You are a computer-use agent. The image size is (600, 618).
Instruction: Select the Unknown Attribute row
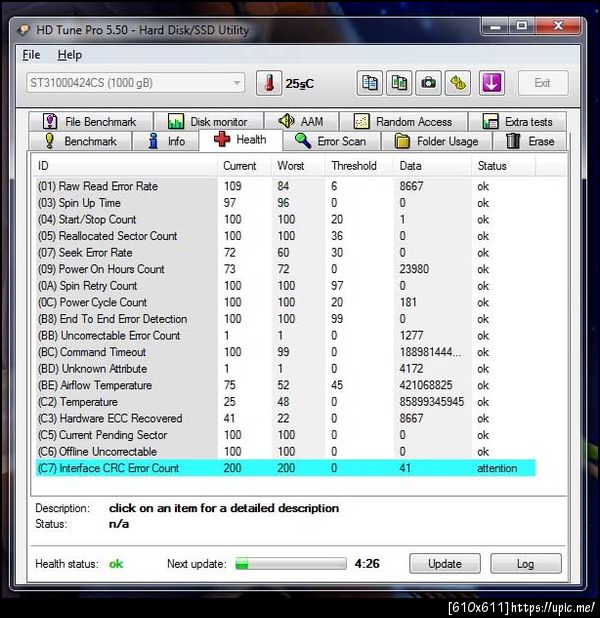coord(285,369)
